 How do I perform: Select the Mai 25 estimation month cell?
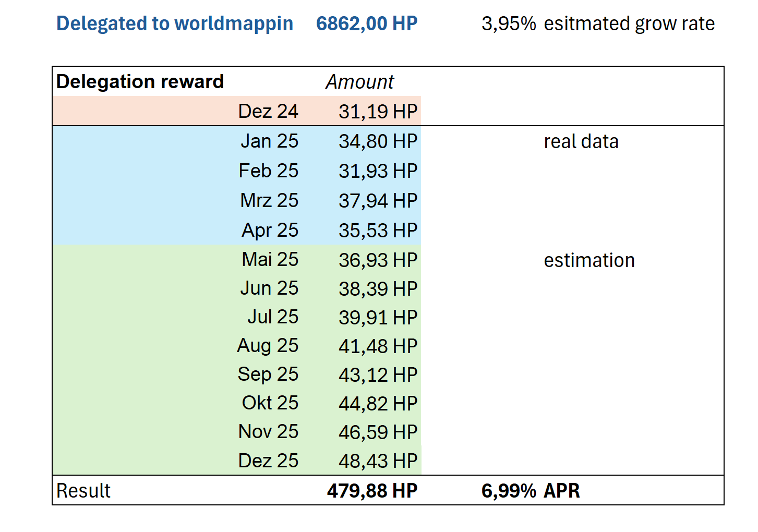tap(270, 259)
